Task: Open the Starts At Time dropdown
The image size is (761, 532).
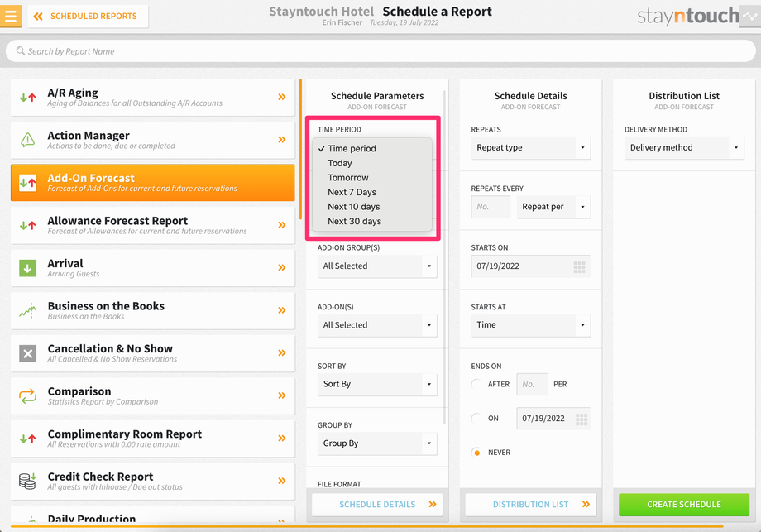Action: [530, 324]
